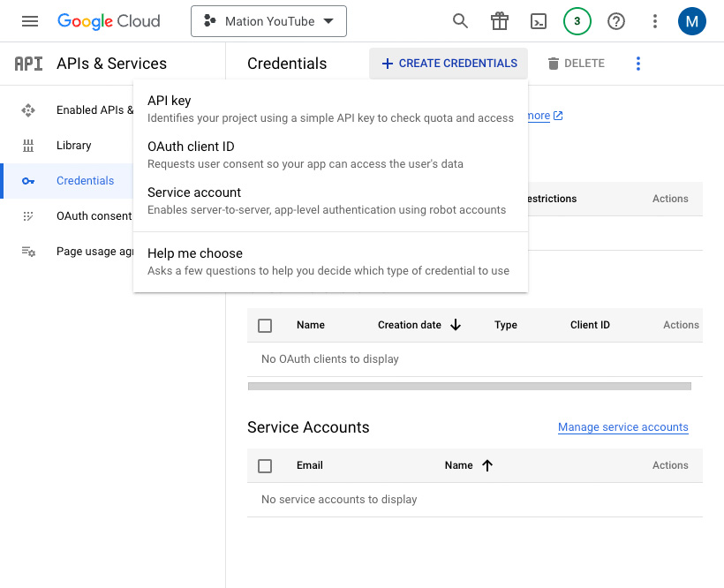Activate Cloud Shell terminal icon
Image resolution: width=724 pixels, height=588 pixels.
click(539, 21)
